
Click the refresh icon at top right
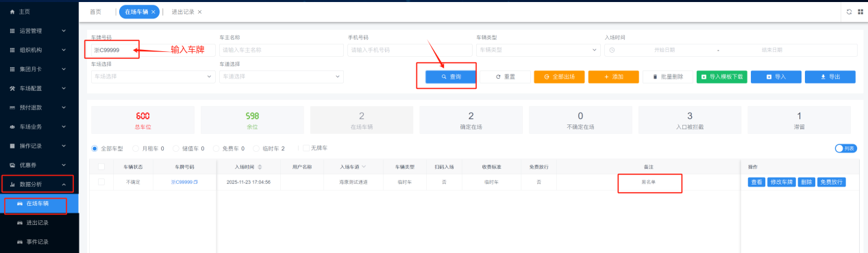click(850, 12)
